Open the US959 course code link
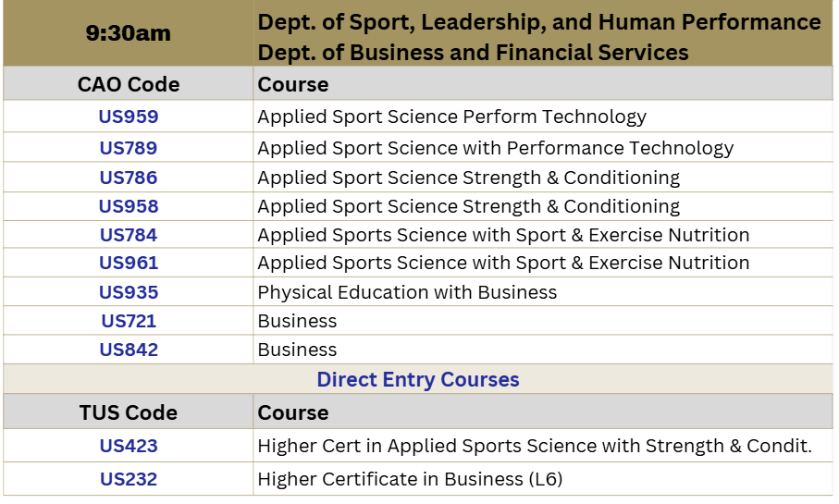Image resolution: width=839 pixels, height=504 pixels. click(129, 117)
